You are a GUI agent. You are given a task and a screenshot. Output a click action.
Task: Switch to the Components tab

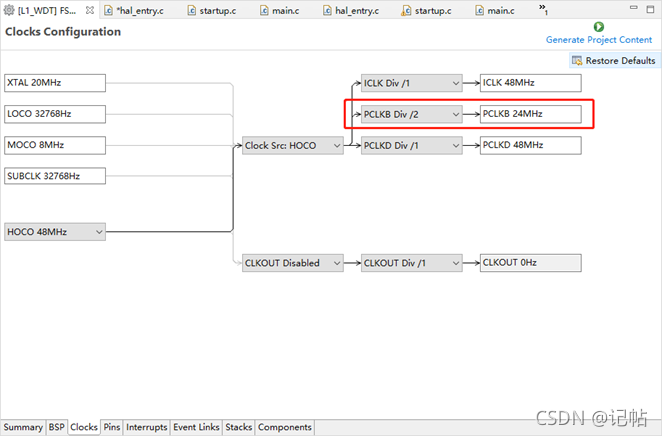pyautogui.click(x=285, y=427)
